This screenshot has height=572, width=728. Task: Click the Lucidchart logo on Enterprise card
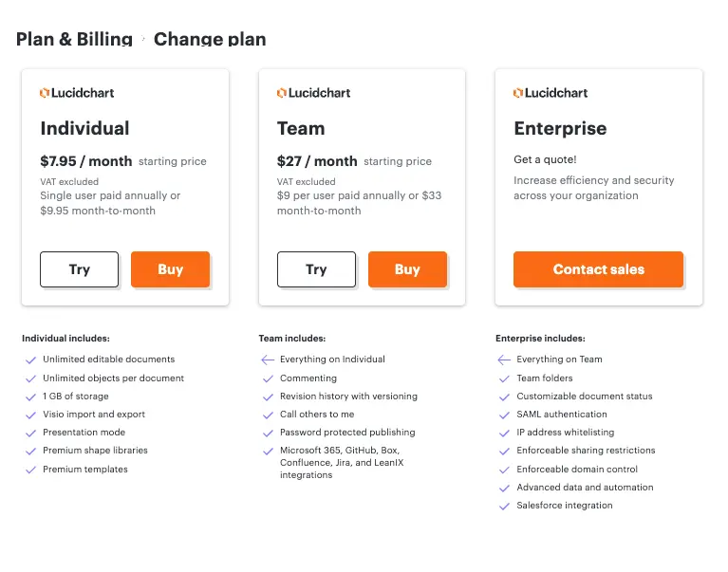[551, 93]
